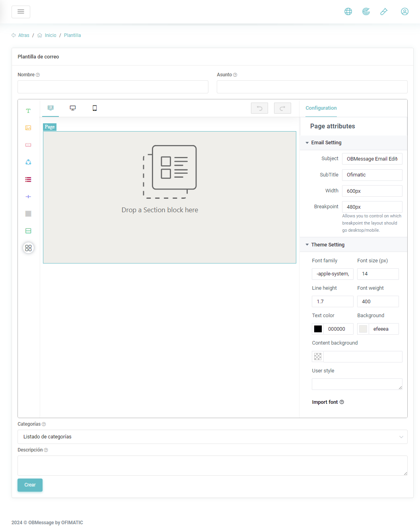Open the Configuration tab
Viewport: 420px width, 531px height.
(x=321, y=108)
